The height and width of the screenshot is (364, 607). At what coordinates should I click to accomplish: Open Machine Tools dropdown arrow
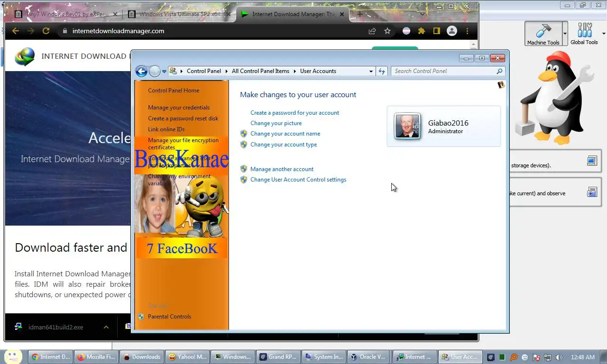click(x=565, y=34)
